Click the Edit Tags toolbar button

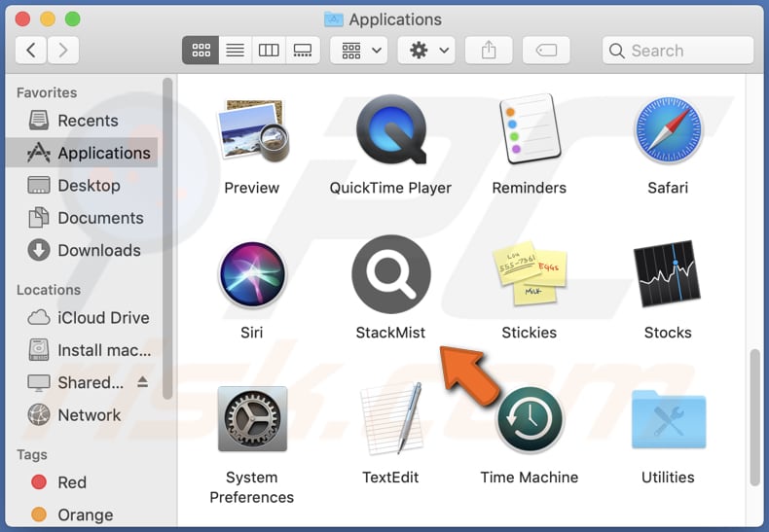546,50
